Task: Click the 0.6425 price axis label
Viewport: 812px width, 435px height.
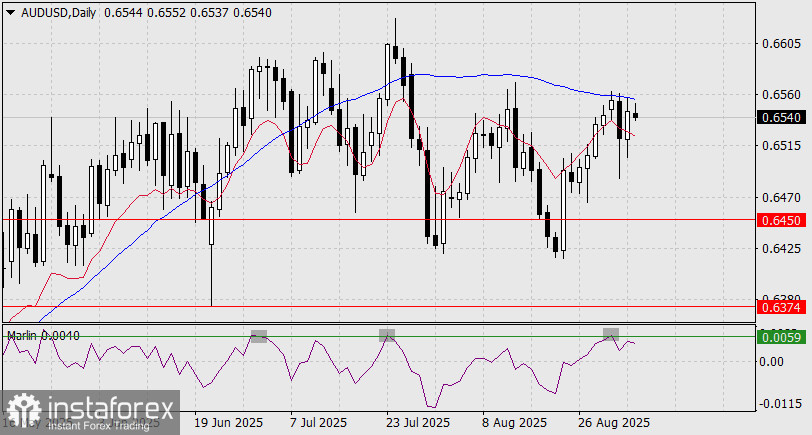Action: click(x=781, y=249)
